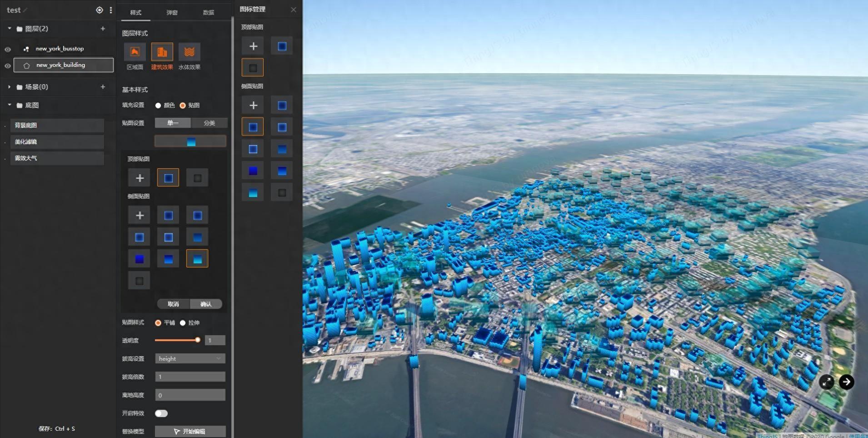Collapse the 底图 folder arrow
868x438 pixels.
click(x=10, y=105)
